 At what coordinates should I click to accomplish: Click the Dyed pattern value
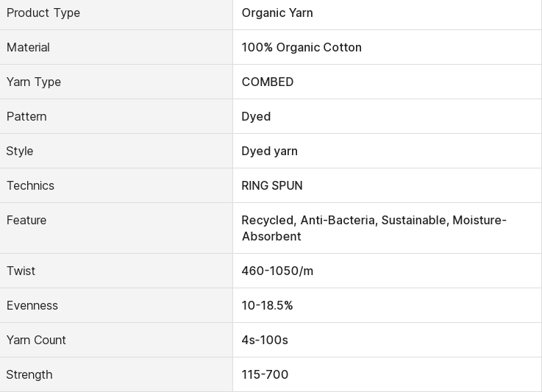[x=256, y=117]
